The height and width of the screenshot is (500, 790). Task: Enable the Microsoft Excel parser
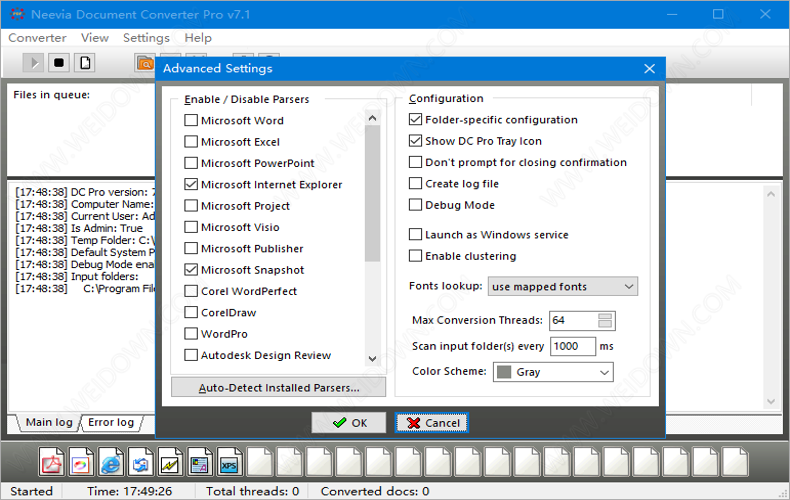(x=191, y=142)
